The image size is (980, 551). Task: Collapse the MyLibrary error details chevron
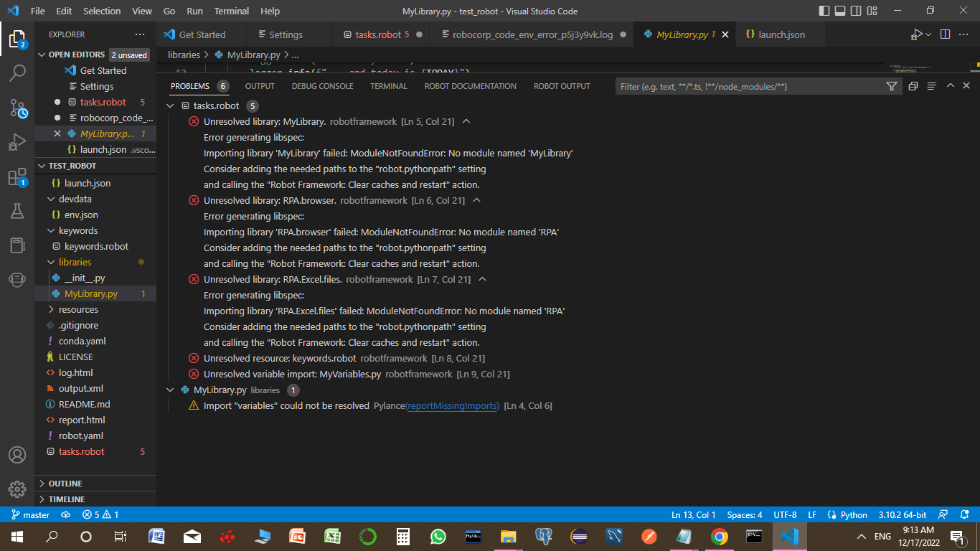click(466, 121)
